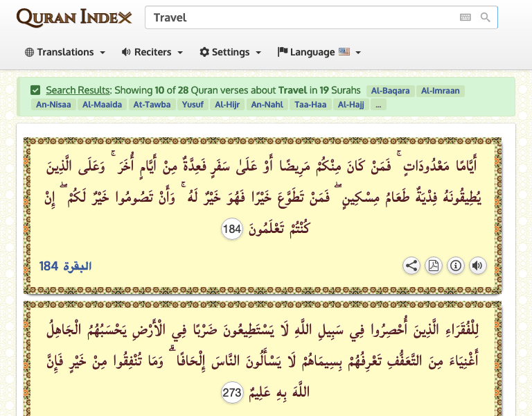532x416 pixels.
Task: Toggle the green Search Results checkbox
Action: [35, 90]
